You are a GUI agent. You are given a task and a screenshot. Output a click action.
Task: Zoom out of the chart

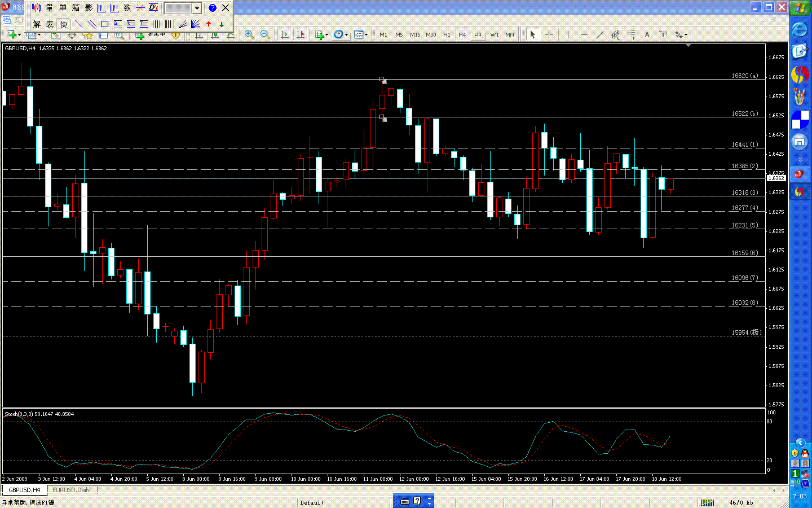(x=265, y=34)
